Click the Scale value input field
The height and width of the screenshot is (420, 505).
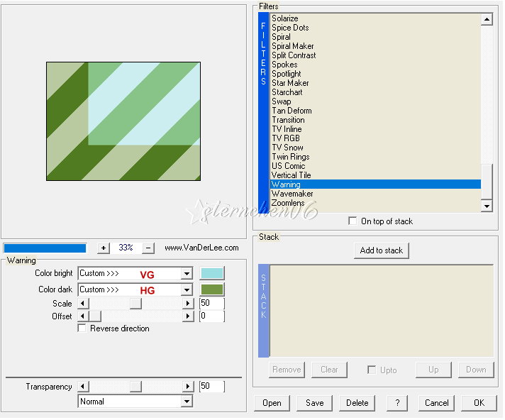pos(212,304)
